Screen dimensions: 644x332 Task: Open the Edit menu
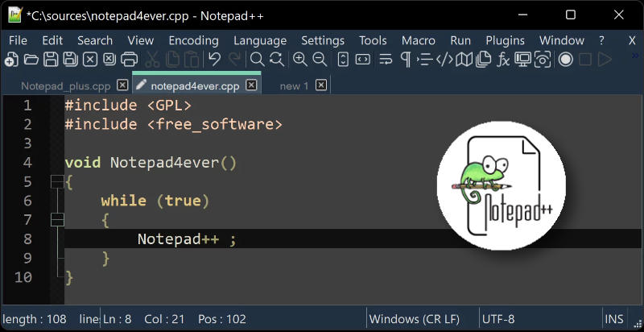52,40
